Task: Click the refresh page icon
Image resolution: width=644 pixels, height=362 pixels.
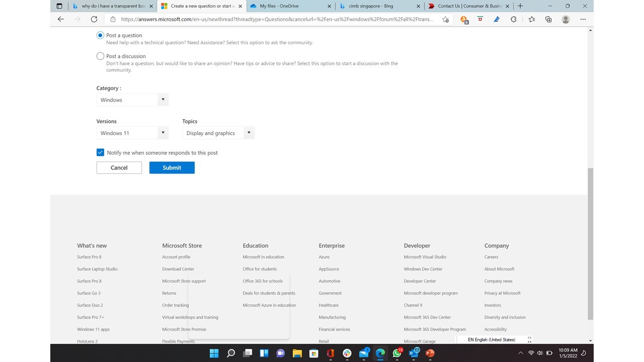Action: point(94,19)
